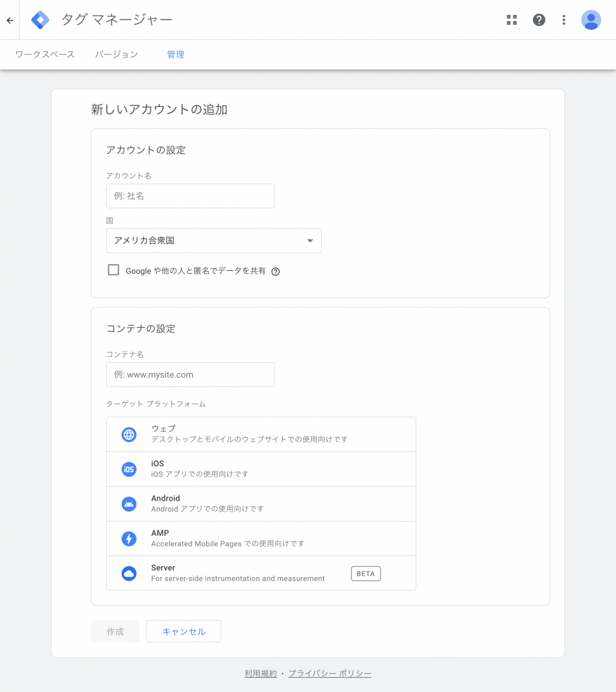Image resolution: width=616 pixels, height=692 pixels.
Task: Open the プライバシー ポリシー link
Action: 330,674
